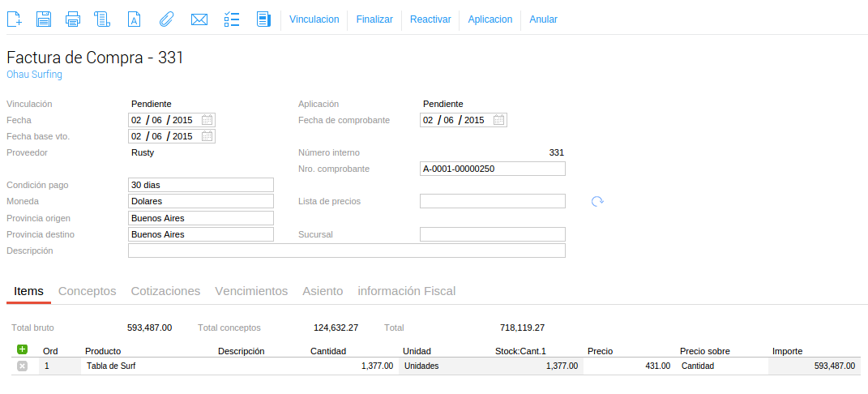This screenshot has width=868, height=394.
Task: Add a new item with the green plus
Action: pos(22,349)
